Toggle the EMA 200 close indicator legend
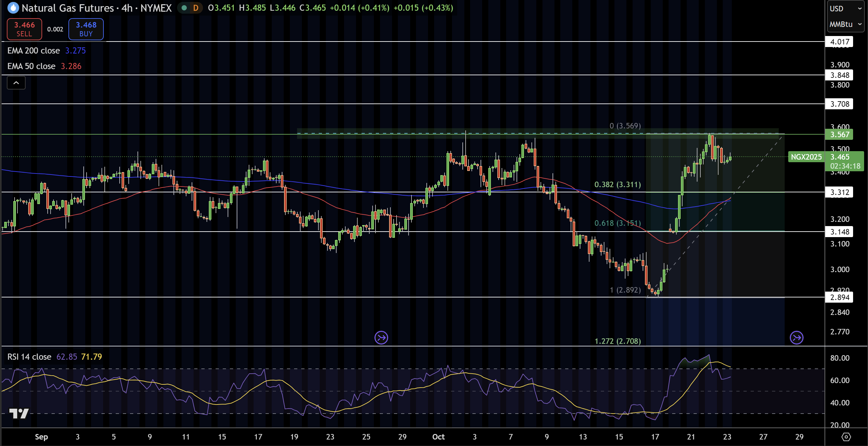 click(34, 51)
